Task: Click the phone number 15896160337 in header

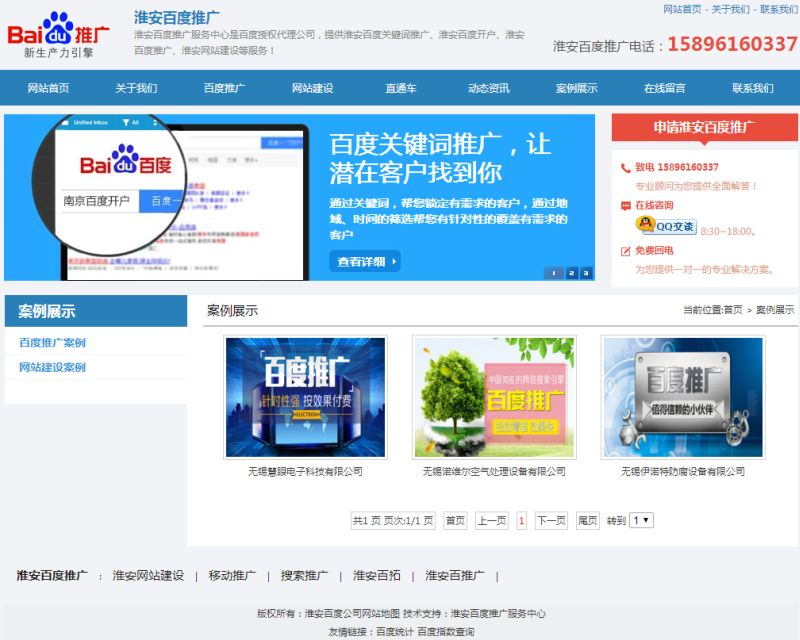Action: 732,44
